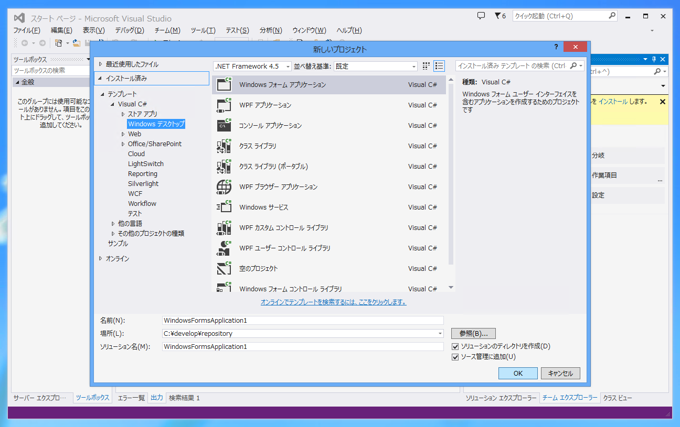
Task: Click the インストール link in yellow bar
Action: click(x=613, y=101)
